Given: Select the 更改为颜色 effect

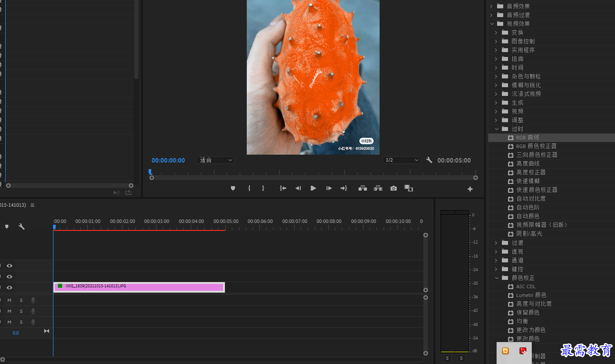Looking at the screenshot, I should (x=531, y=330).
